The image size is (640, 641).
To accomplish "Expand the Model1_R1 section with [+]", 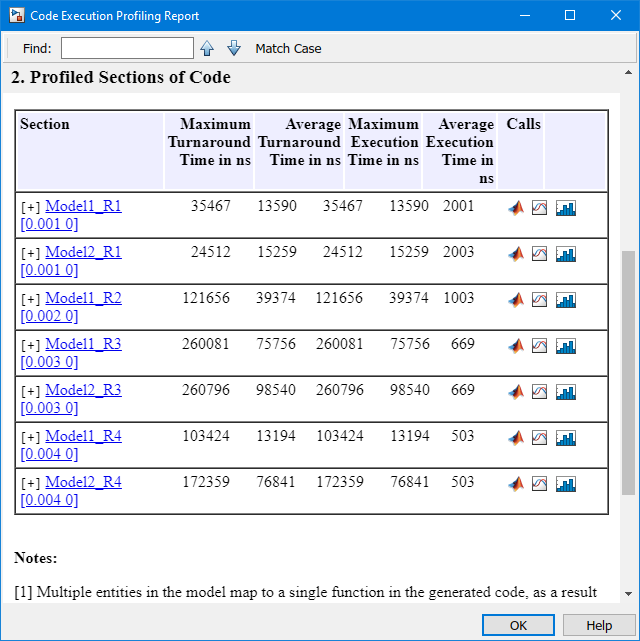I will tap(31, 207).
